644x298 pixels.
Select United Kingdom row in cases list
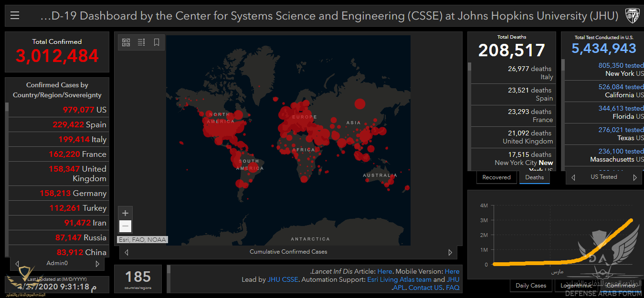59,174
